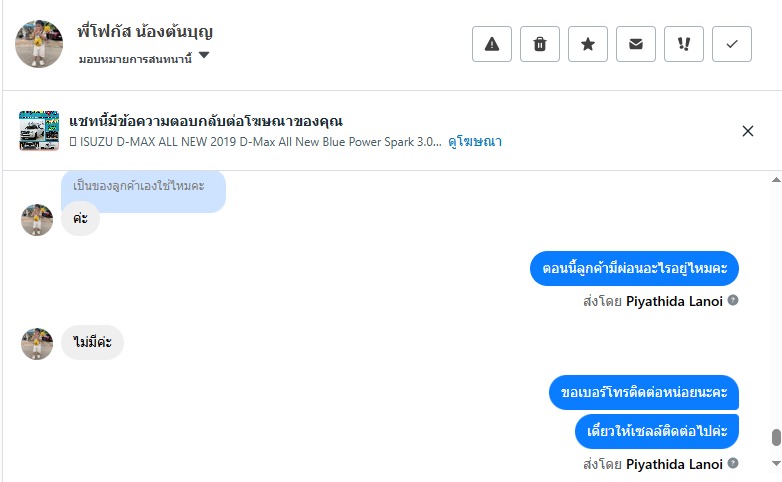The image size is (782, 482).
Task: Click the info icon beside first Piyathida Lanoi
Action: 733,300
